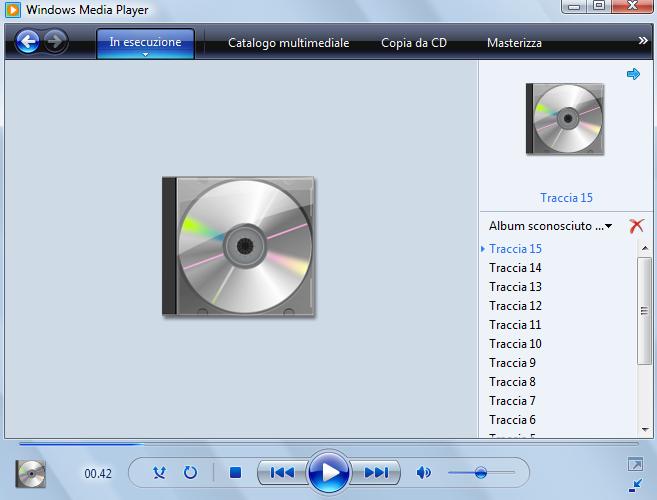Image resolution: width=657 pixels, height=500 pixels.
Task: Select Traccia 9 in the playlist
Action: pyautogui.click(x=512, y=363)
